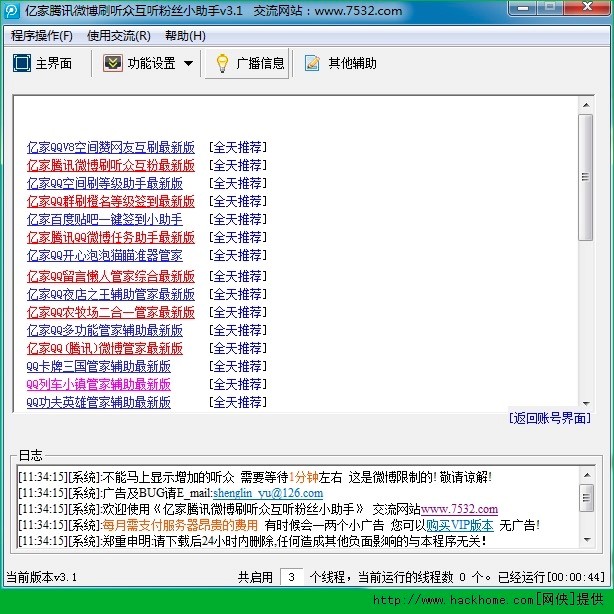
Task: Open link 亿家QQ群刷排名等级签到最新版
Action: (x=111, y=201)
